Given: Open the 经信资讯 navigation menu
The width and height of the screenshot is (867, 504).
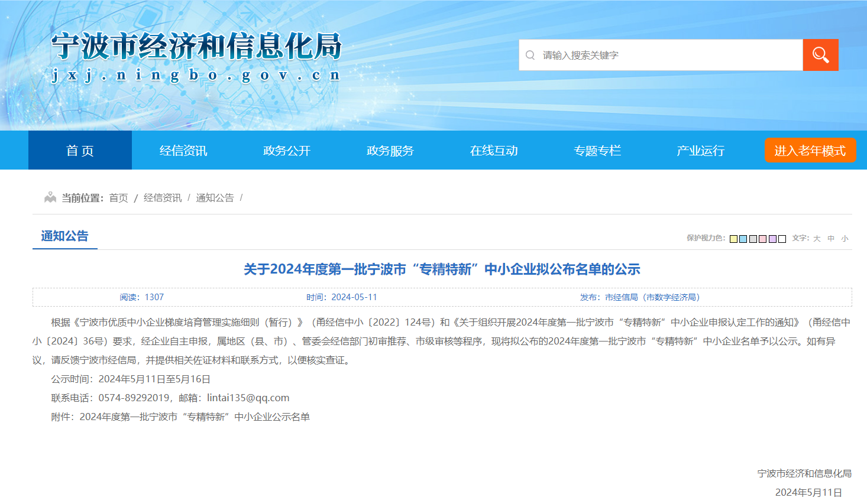Looking at the screenshot, I should (x=183, y=151).
